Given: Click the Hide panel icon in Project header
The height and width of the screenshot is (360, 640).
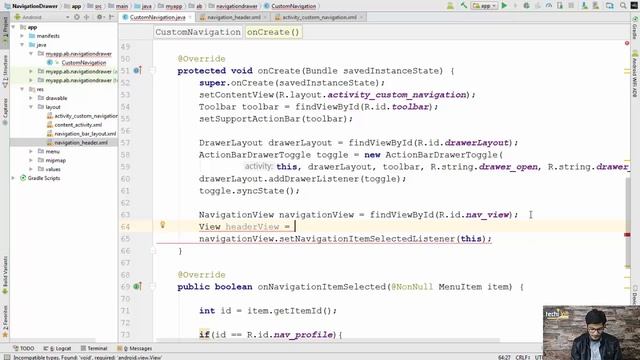Looking at the screenshot, I should pyautogui.click(x=111, y=17).
